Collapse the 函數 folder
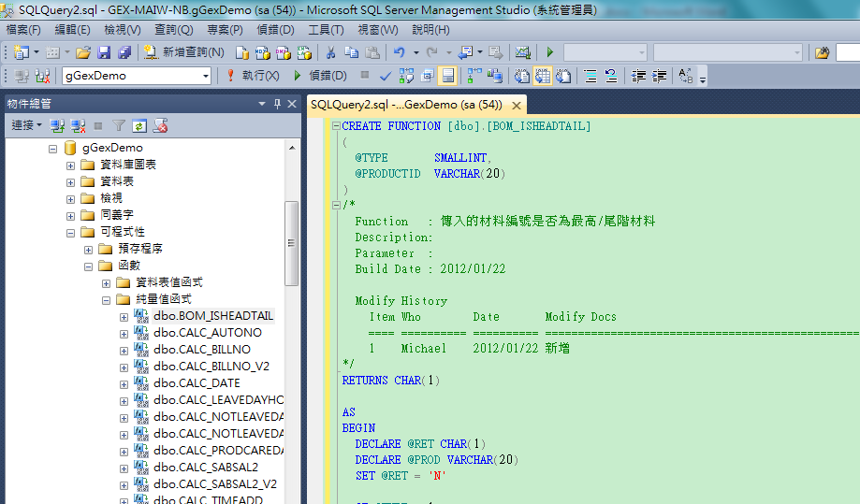Image resolution: width=860 pixels, height=504 pixels. [x=88, y=266]
